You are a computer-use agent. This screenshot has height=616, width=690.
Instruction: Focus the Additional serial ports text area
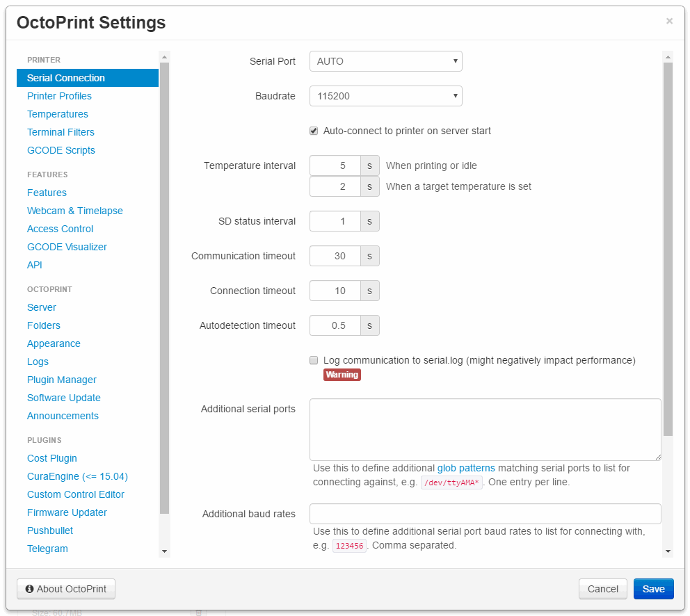486,430
